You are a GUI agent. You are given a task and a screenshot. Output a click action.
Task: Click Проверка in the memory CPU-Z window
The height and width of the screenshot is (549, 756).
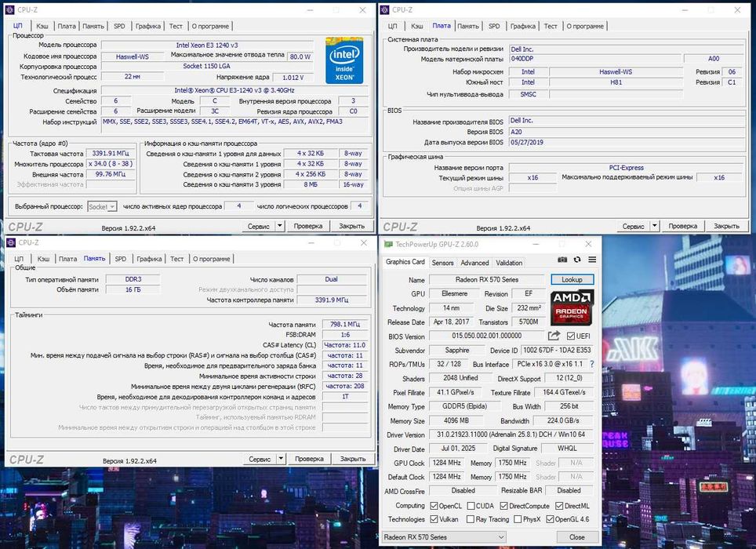(309, 458)
